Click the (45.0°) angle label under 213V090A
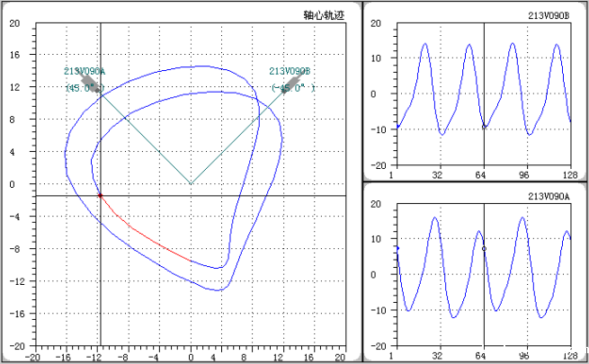 pos(85,89)
